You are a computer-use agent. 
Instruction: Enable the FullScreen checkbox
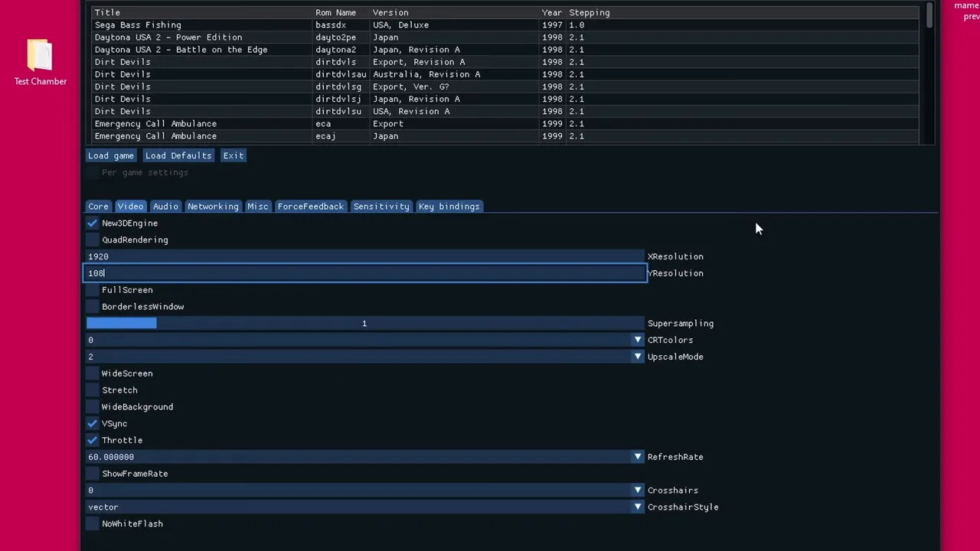click(92, 289)
